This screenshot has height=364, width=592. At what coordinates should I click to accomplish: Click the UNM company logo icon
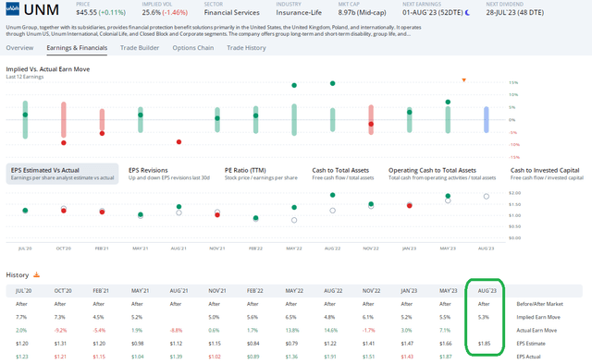12,8
